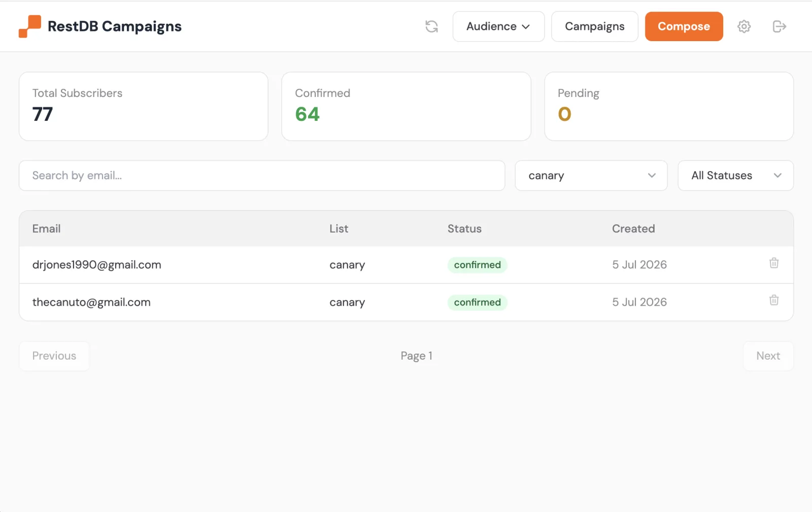Click the Next page button
The height and width of the screenshot is (512, 812).
[x=768, y=356]
